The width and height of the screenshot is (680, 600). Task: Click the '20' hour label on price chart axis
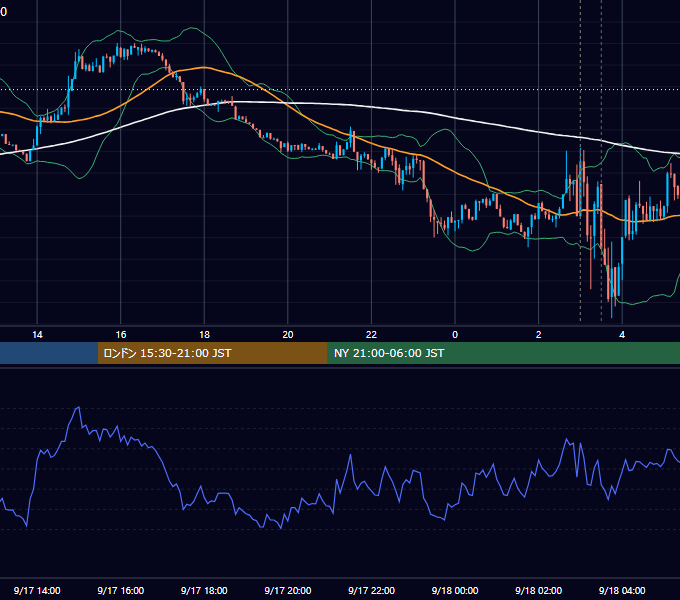click(x=288, y=335)
